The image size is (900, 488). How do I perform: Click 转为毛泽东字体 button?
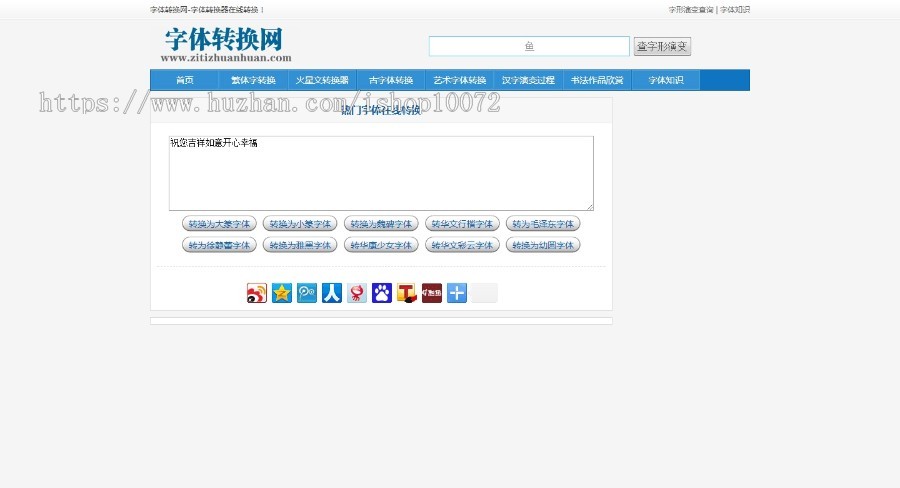tap(543, 224)
